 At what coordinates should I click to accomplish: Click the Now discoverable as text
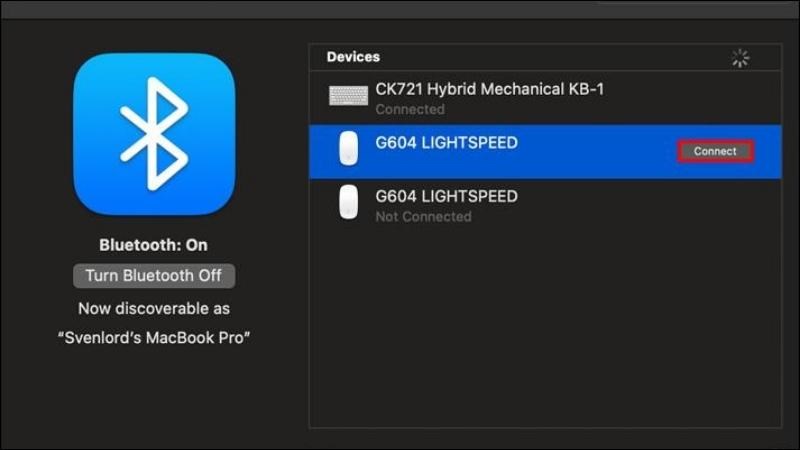[154, 308]
